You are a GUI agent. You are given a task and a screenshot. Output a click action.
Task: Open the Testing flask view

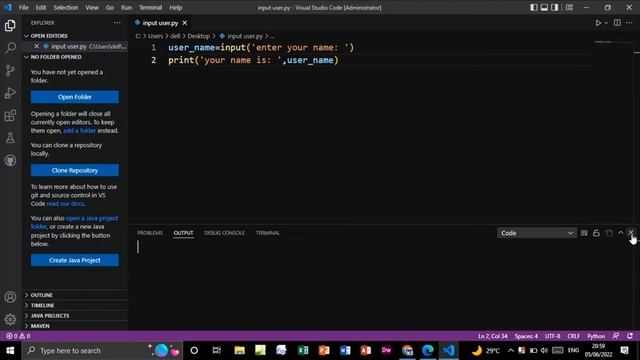pos(10,138)
